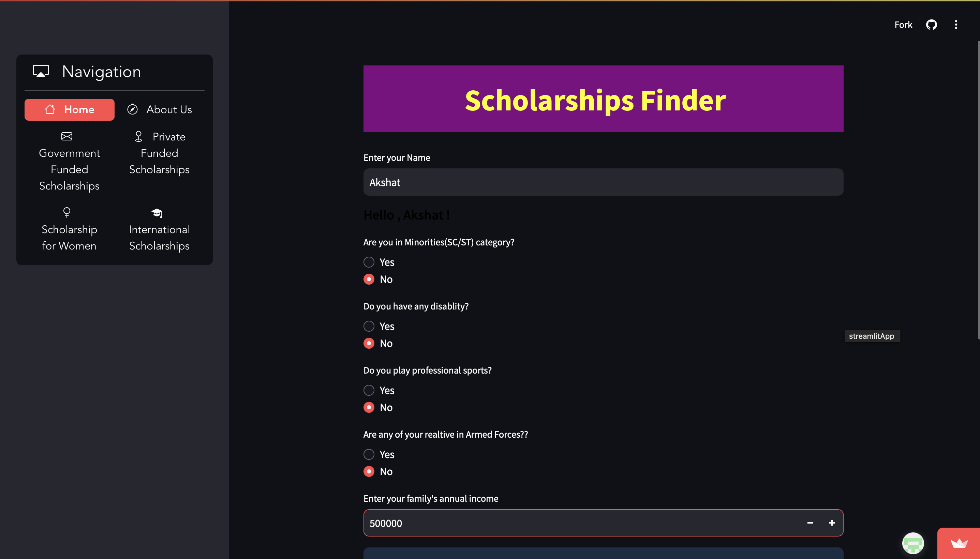Click the graduation cap International Scholarships icon
Image resolution: width=980 pixels, height=559 pixels.
pos(157,213)
